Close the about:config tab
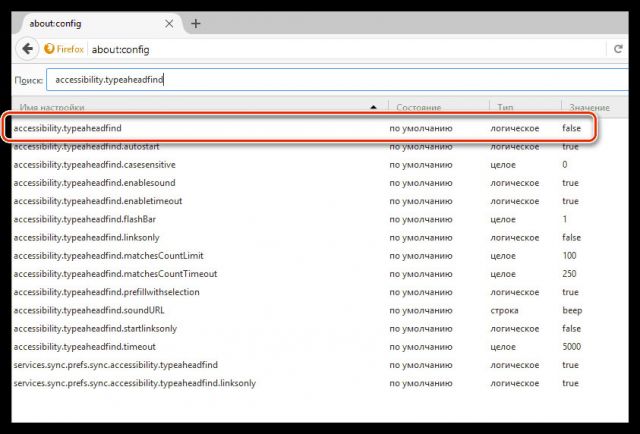The width and height of the screenshot is (640, 434). [169, 24]
